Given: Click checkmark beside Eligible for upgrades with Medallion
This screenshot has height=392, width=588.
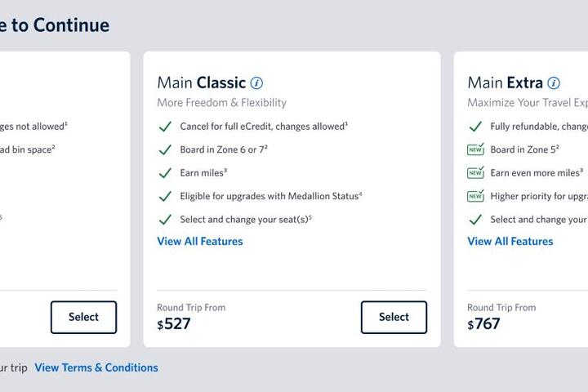Looking at the screenshot, I should [x=165, y=197].
